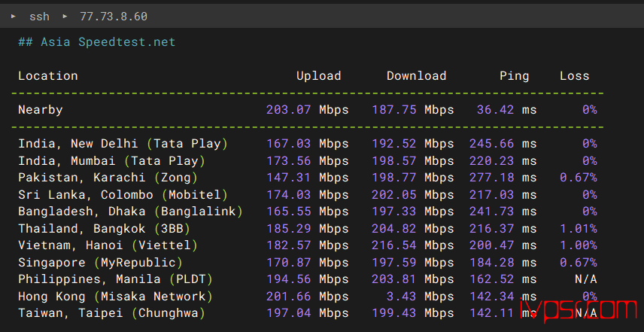Click the Loss column header

point(575,75)
